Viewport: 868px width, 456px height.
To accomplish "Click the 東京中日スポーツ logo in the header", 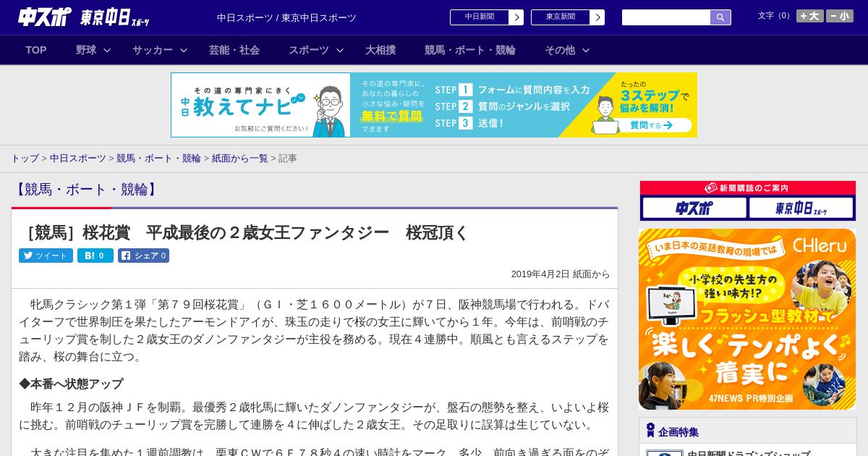I will [x=115, y=17].
